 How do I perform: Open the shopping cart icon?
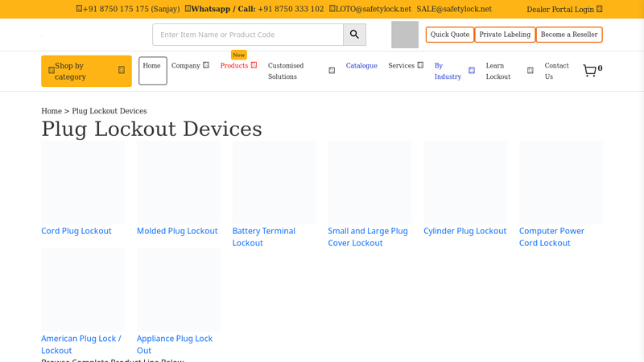coord(590,71)
